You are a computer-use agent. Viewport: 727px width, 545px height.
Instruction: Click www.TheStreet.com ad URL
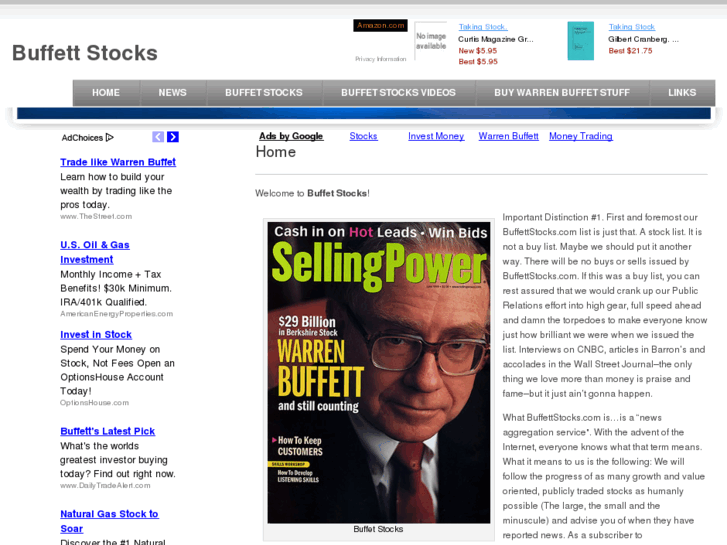[96, 217]
